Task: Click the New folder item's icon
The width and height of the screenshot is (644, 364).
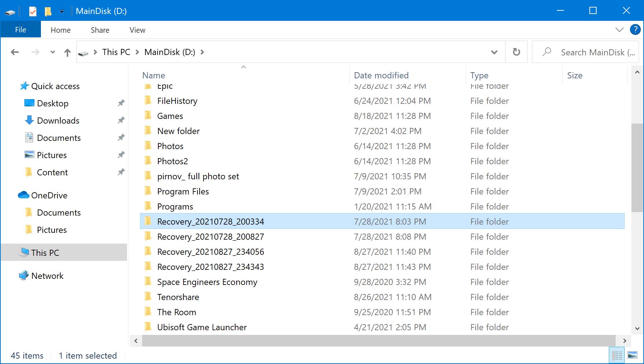Action: 148,130
